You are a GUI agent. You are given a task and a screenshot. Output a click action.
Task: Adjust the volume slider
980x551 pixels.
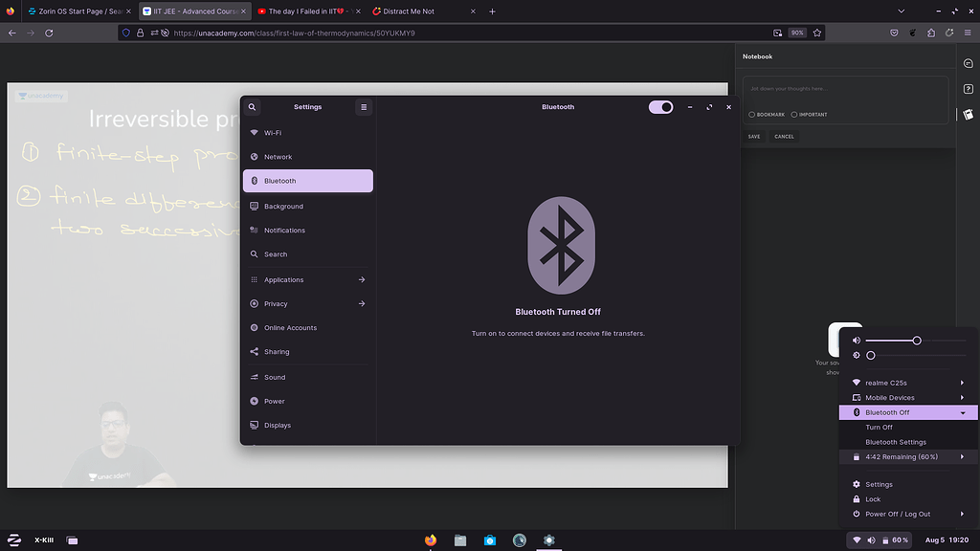click(916, 340)
